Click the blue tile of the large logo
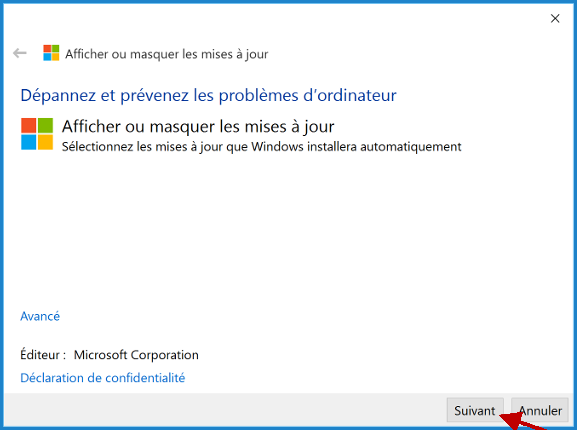The height and width of the screenshot is (430, 577). tap(28, 142)
